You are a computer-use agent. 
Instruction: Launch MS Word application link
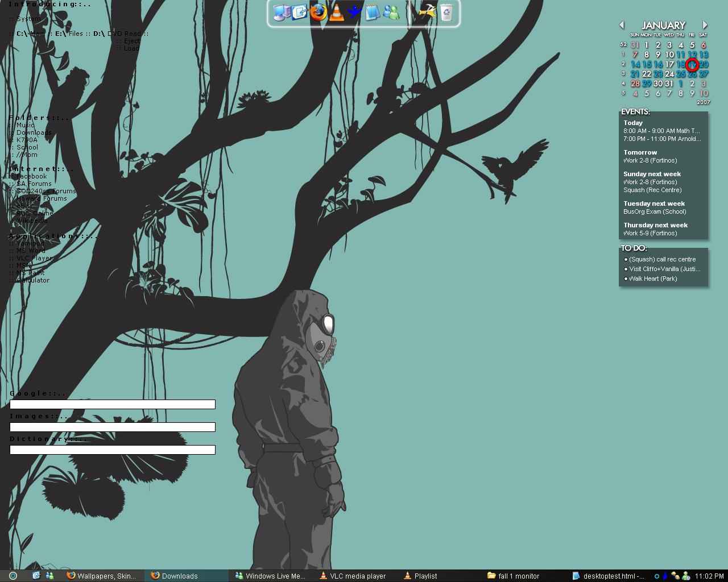pyautogui.click(x=31, y=251)
